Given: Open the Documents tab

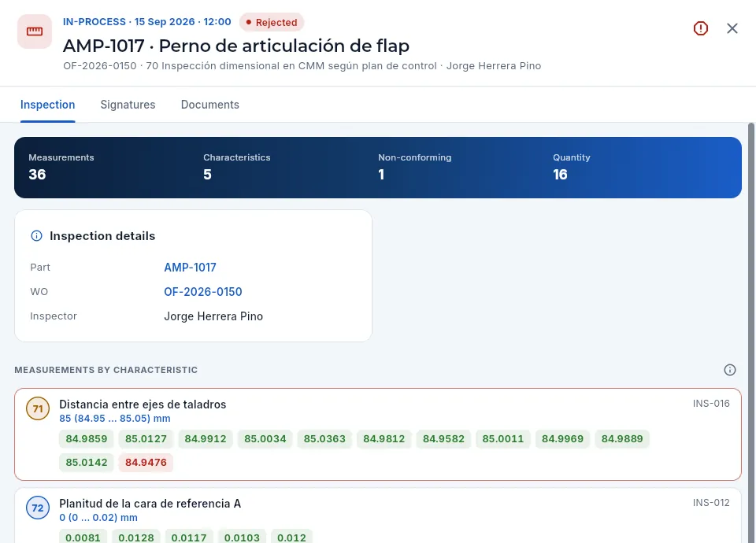Looking at the screenshot, I should (209, 105).
